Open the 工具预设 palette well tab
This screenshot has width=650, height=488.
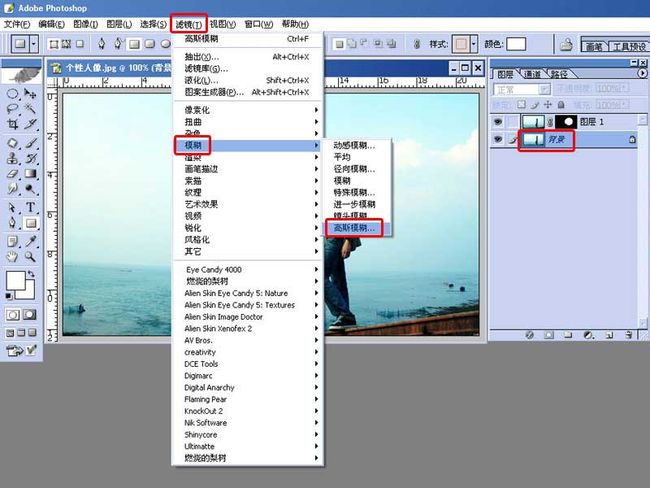628,46
